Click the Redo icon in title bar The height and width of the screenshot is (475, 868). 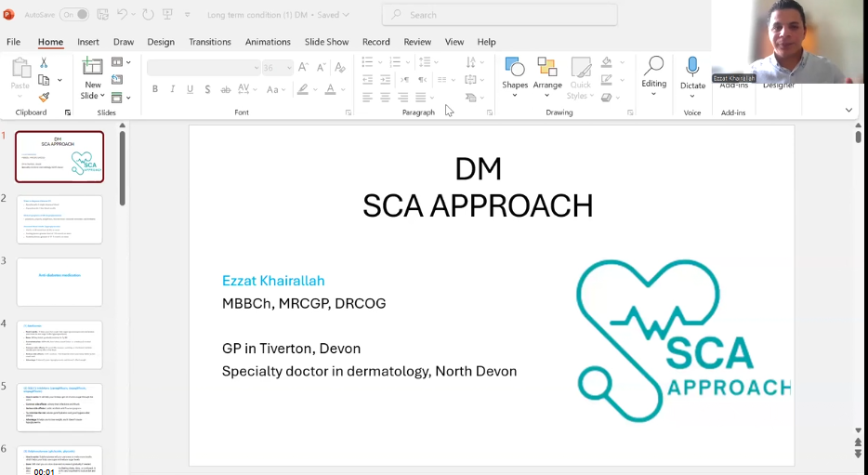[148, 15]
